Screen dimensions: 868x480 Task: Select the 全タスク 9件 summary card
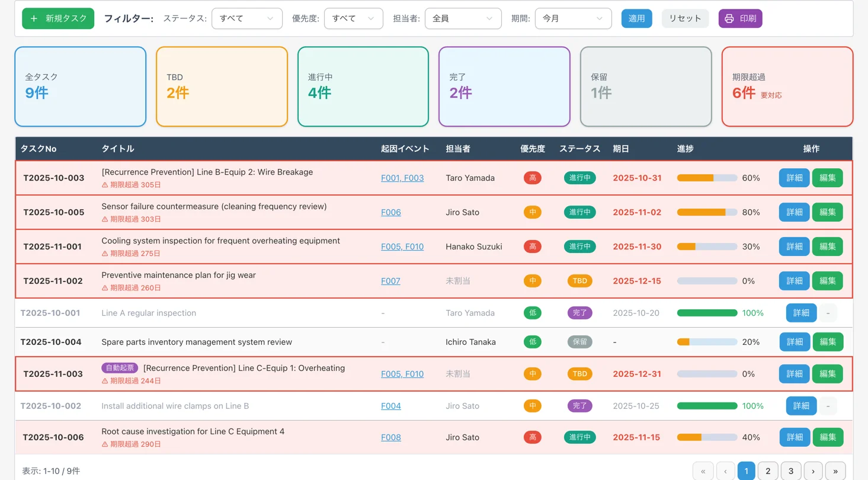[x=80, y=87]
